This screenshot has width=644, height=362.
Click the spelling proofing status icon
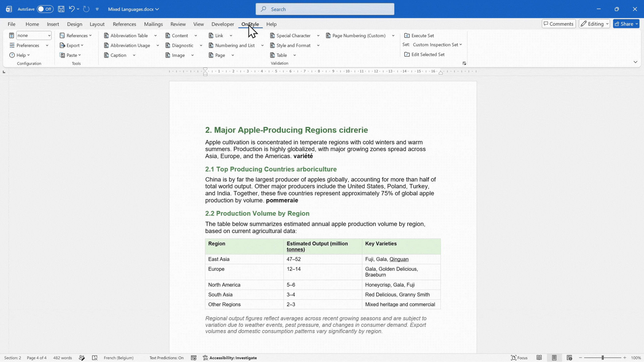[82, 358]
